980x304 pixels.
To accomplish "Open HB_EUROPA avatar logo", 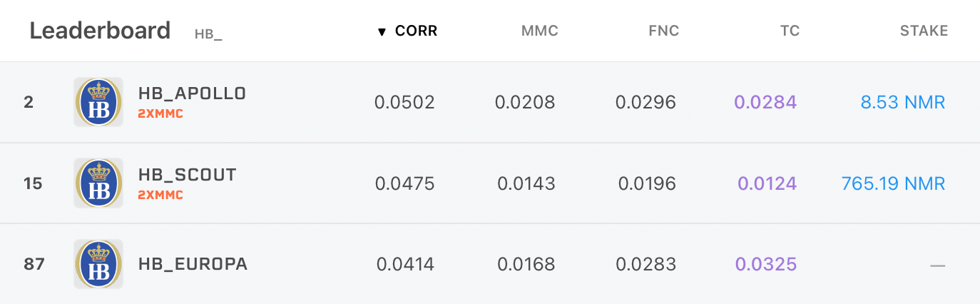I will pos(98,264).
